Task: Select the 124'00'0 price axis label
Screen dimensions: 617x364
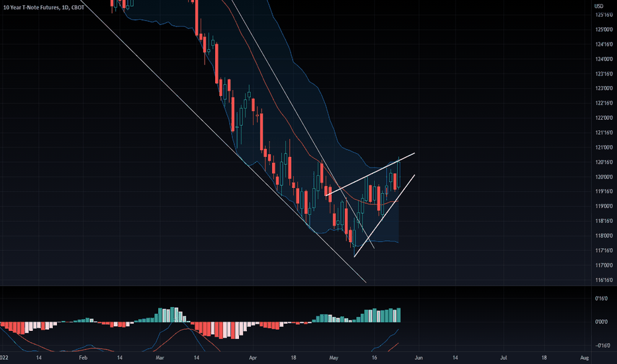Action: pos(604,59)
